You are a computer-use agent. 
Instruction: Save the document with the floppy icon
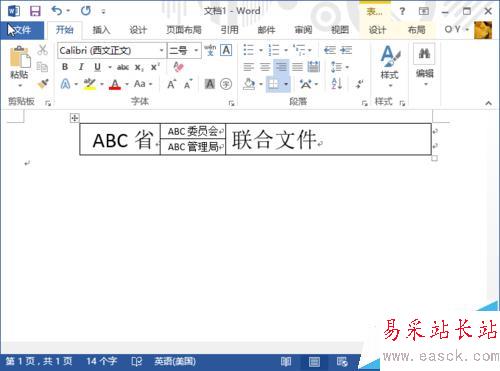coord(35,11)
